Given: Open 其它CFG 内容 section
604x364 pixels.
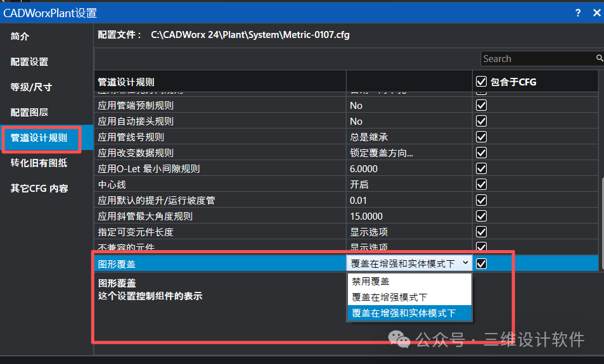Looking at the screenshot, I should [x=39, y=188].
